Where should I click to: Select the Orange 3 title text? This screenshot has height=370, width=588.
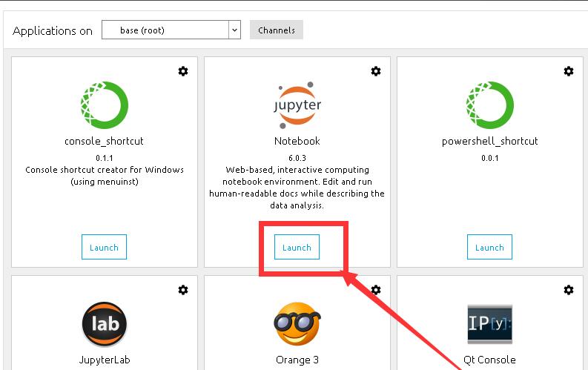tap(297, 360)
